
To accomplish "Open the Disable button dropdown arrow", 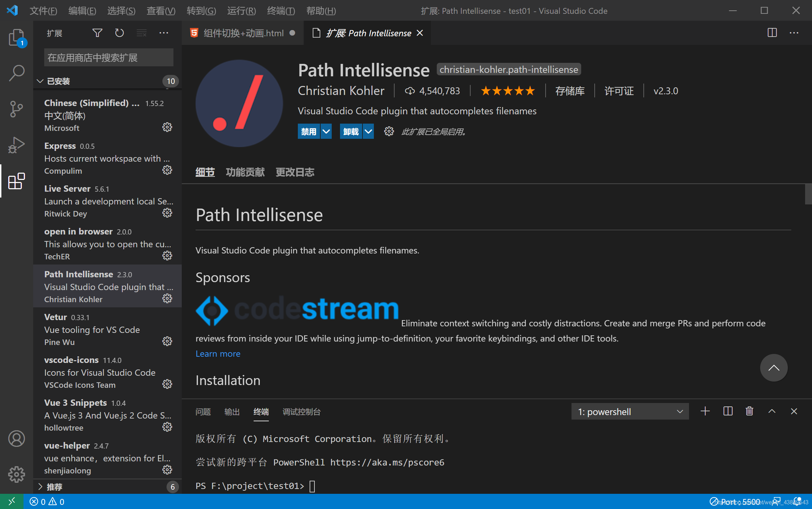I will (326, 132).
